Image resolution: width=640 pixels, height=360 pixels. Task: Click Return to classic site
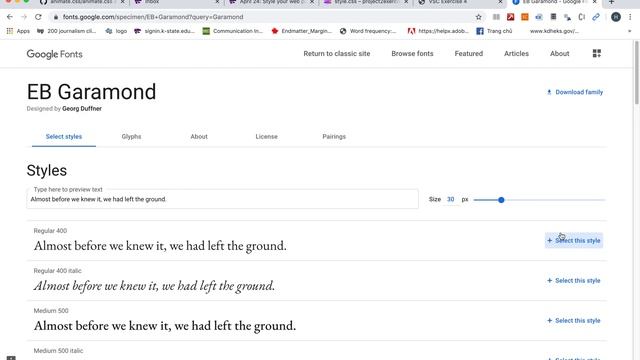337,53
